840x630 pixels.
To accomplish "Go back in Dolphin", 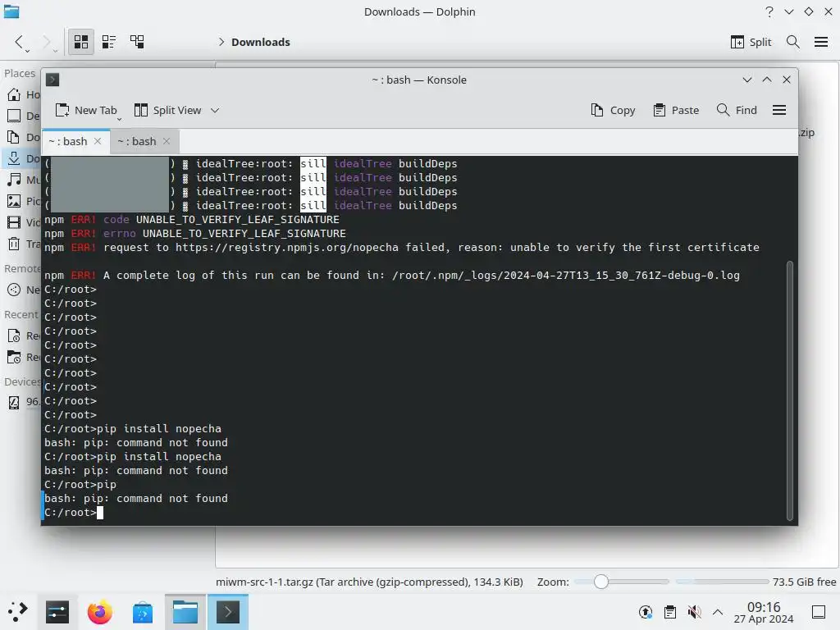I will click(20, 42).
